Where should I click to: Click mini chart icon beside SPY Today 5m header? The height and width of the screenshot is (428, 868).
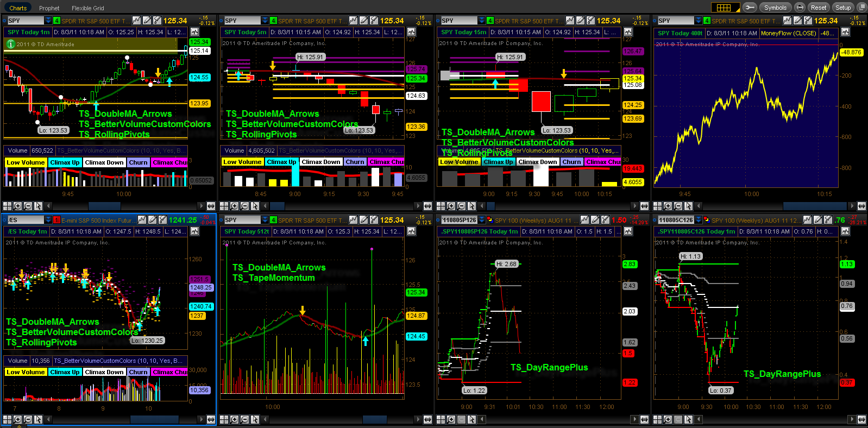[411, 32]
